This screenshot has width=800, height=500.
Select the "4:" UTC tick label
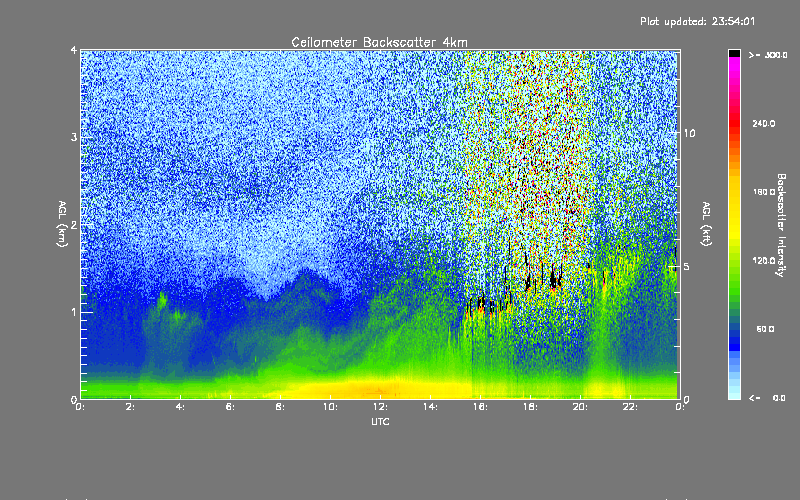pos(181,407)
